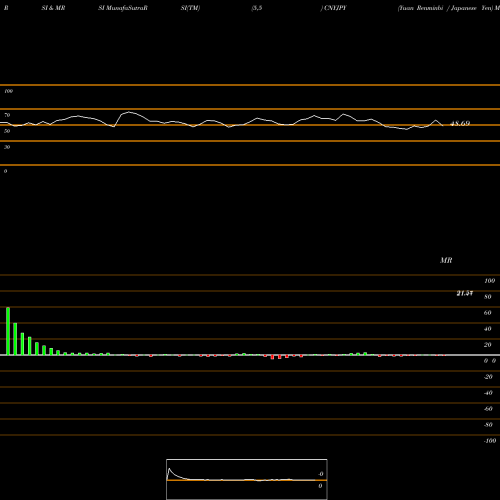The image size is (500, 500).
Task: Click the Yuan Renminbi / Japanese Yen title
Action: [446, 8]
